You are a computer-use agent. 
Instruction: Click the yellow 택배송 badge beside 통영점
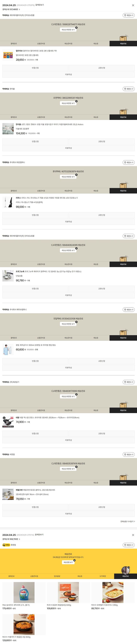pyautogui.click(x=6, y=545)
